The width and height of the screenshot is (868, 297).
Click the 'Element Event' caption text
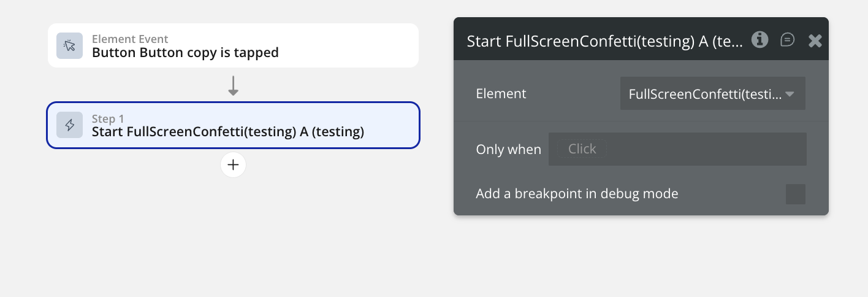point(130,39)
